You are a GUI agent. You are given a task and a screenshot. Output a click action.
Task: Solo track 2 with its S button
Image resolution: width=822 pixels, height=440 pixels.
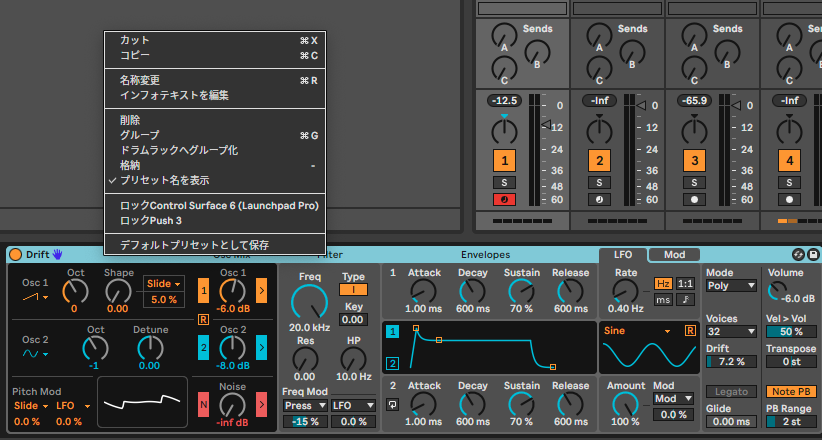click(599, 182)
